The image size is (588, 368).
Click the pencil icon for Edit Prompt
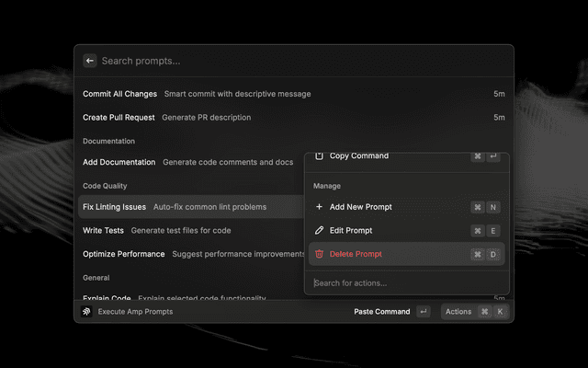tap(319, 230)
